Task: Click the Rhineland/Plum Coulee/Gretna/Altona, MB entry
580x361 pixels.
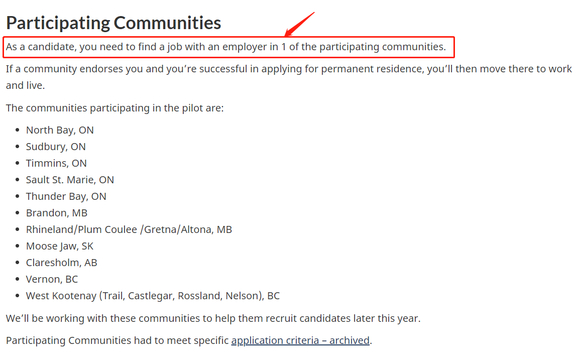Action: (x=129, y=230)
